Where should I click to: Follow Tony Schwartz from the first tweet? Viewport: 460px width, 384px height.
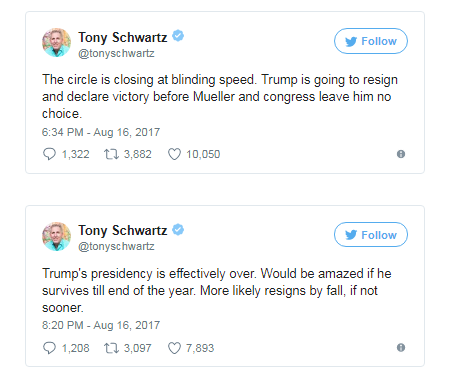tap(371, 41)
